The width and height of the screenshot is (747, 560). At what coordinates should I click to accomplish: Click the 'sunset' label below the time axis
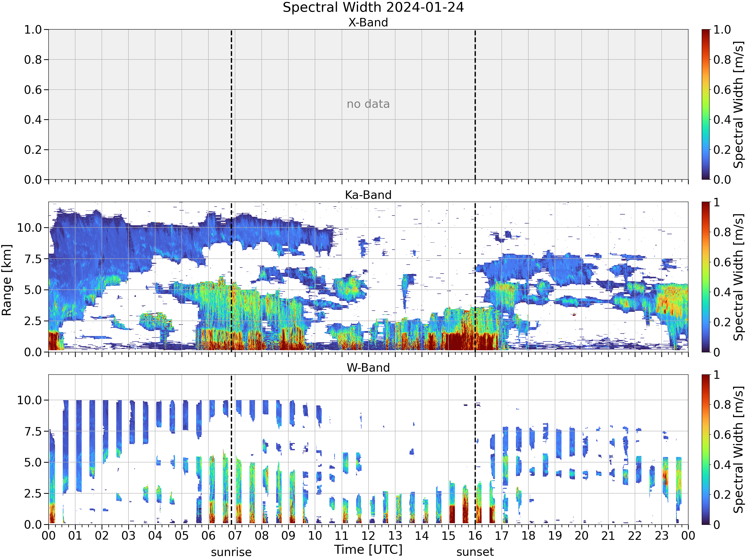point(475,552)
